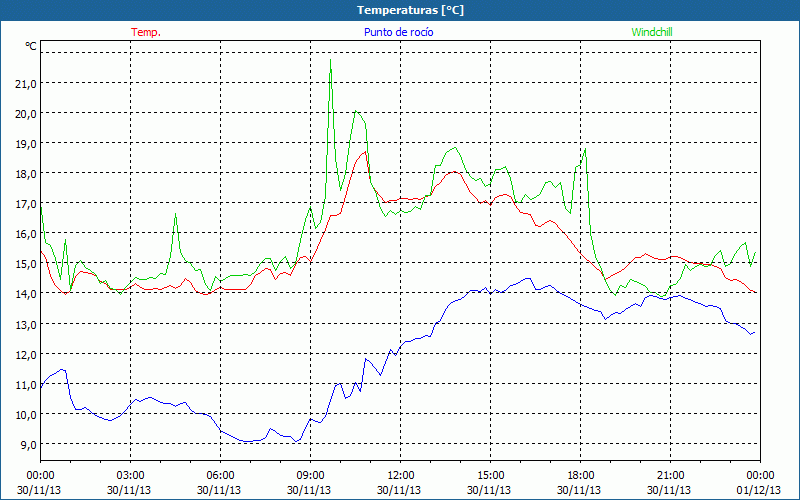Click the °C unit label on the axis
This screenshot has height=500, width=800.
(31, 46)
